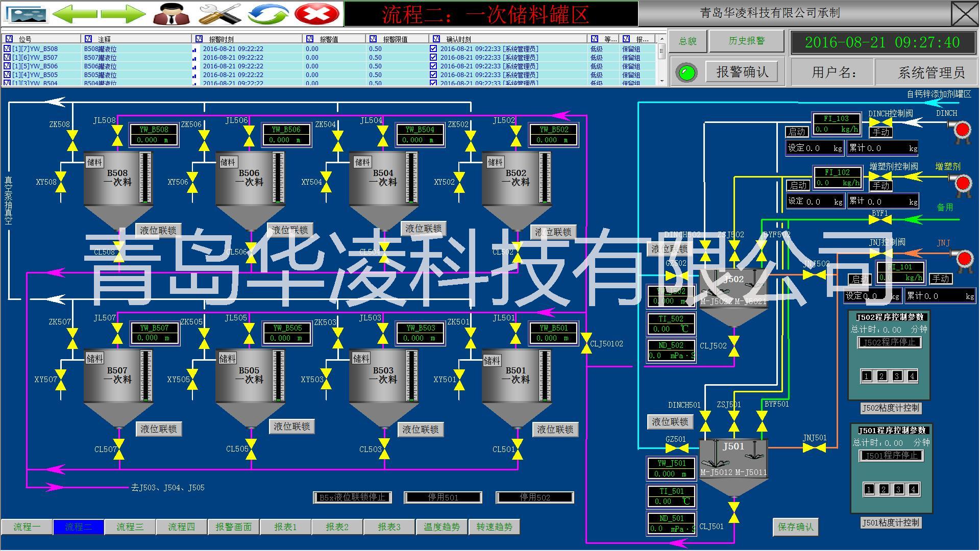Open the 报警画面 tab

point(234,527)
